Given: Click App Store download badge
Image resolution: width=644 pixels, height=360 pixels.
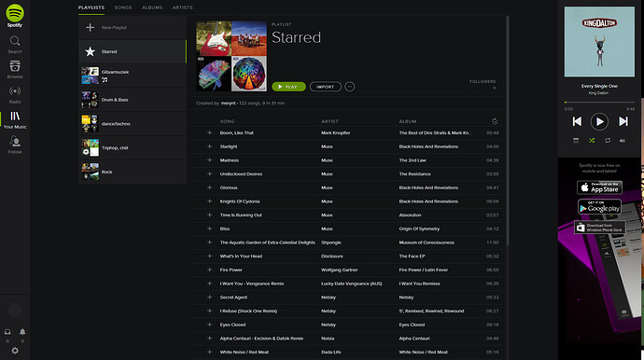Looking at the screenshot, I should point(599,187).
